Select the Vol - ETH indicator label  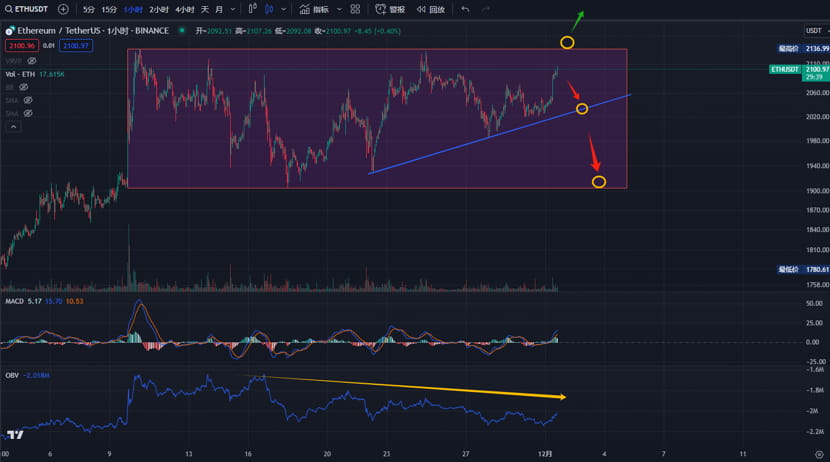click(20, 75)
